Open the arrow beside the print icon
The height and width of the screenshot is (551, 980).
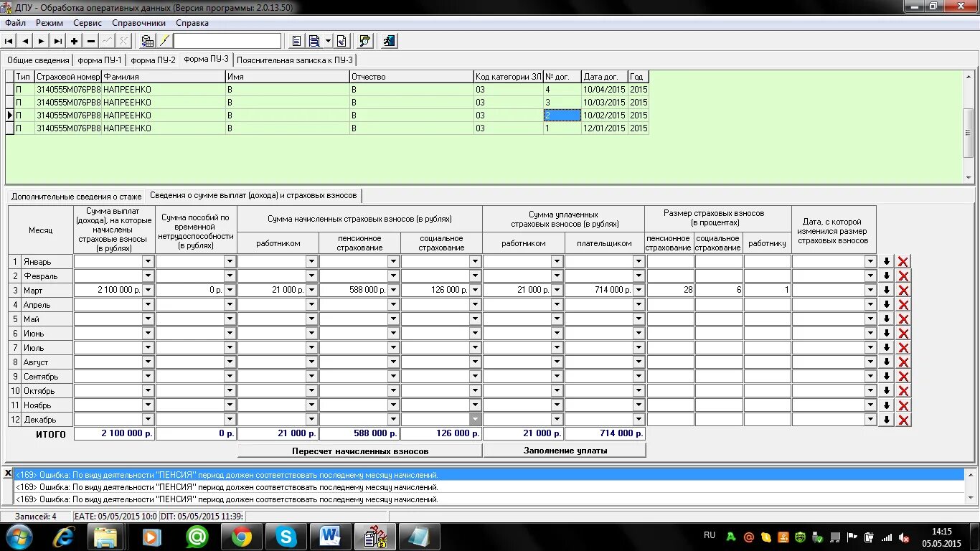328,41
